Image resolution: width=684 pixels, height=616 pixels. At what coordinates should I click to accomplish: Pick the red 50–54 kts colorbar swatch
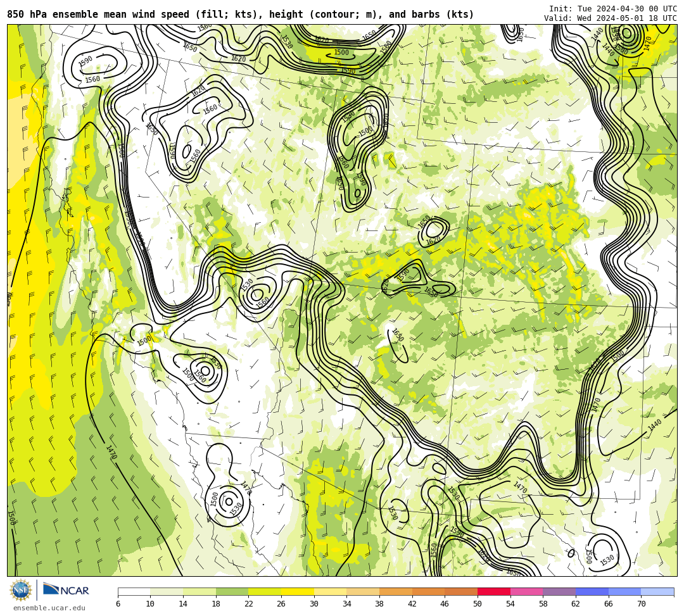[494, 591]
